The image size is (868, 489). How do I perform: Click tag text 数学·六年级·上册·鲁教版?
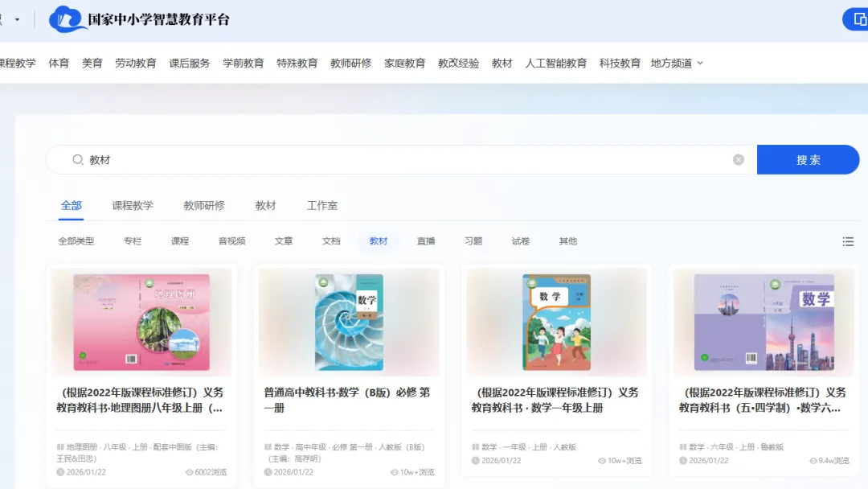coord(736,447)
